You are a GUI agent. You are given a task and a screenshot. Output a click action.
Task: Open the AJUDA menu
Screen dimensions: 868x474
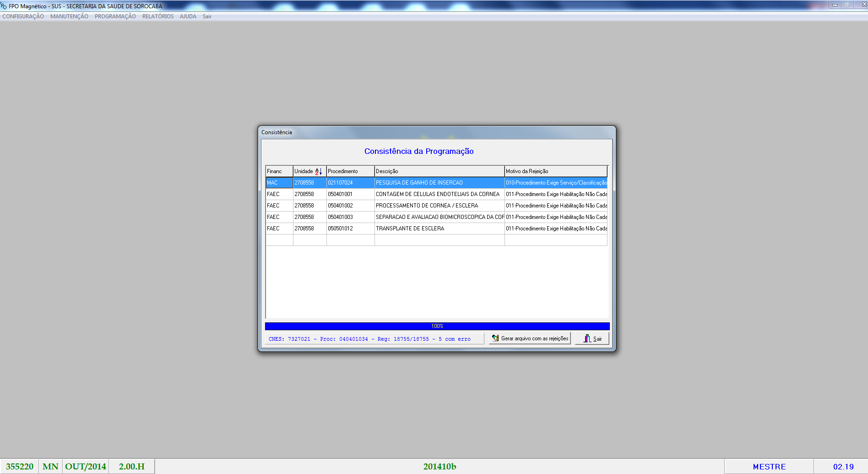[188, 16]
